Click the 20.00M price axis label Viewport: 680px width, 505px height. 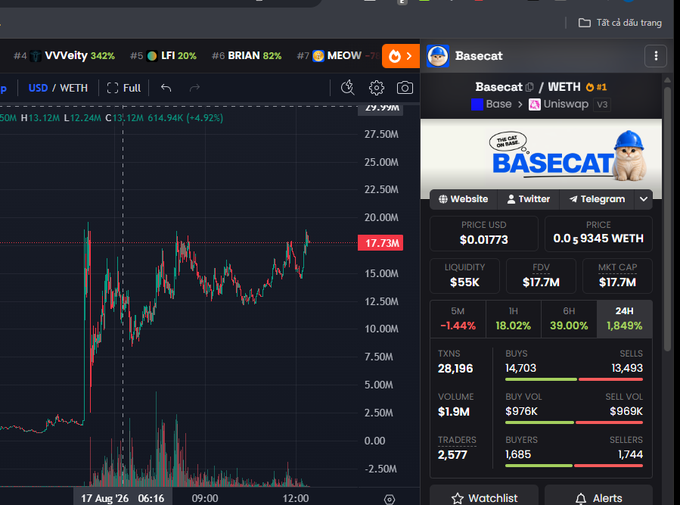[381, 217]
